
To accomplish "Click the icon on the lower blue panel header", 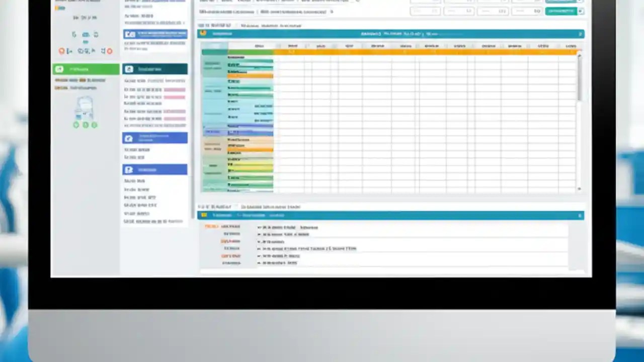I will [204, 215].
